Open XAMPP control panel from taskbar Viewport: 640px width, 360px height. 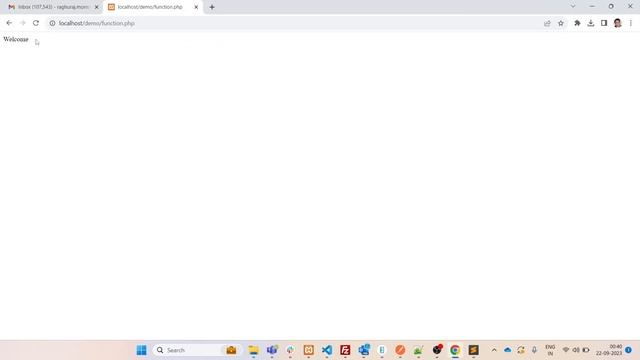coord(309,350)
